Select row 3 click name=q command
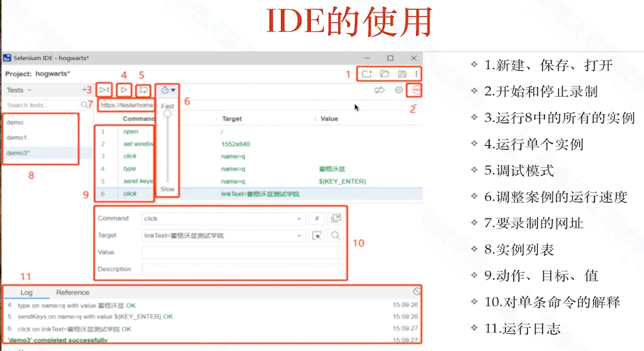Image resolution: width=644 pixels, height=351 pixels. [x=258, y=156]
